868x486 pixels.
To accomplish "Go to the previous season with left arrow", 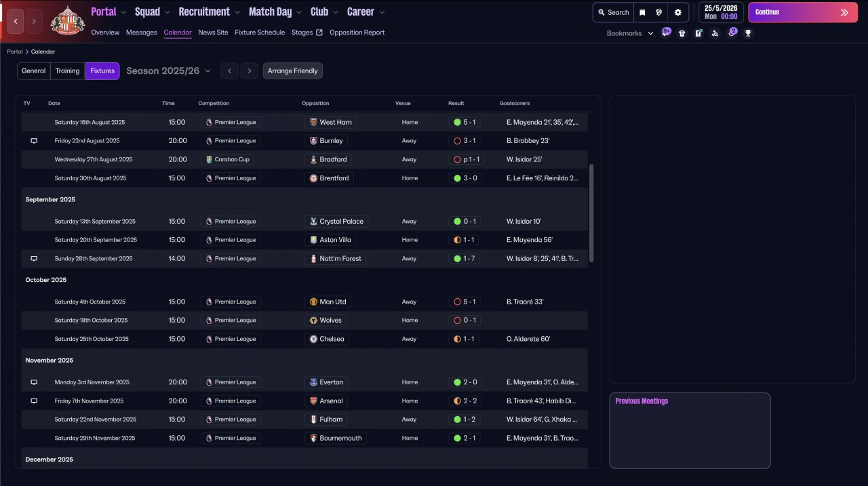I will tap(229, 71).
